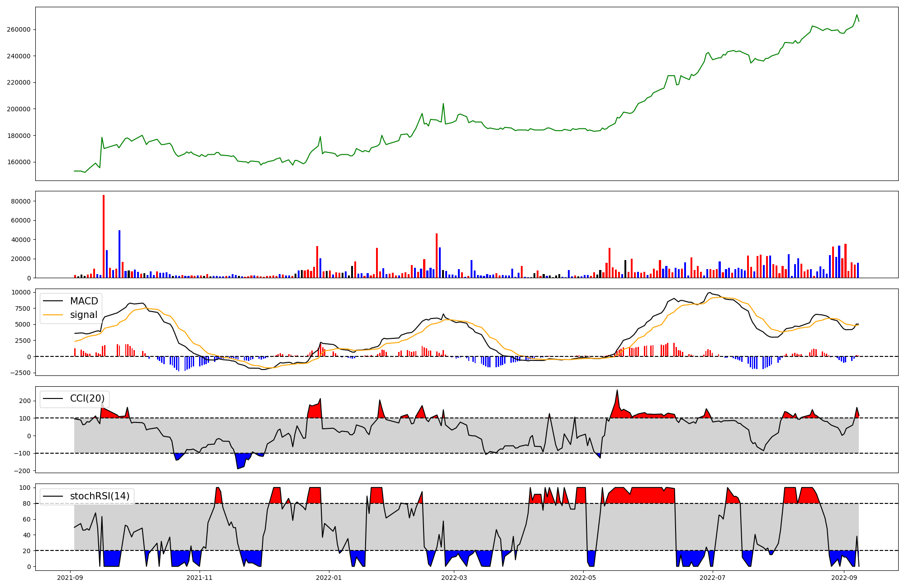
Task: Click the tallest red volume bar
Action: (104, 235)
